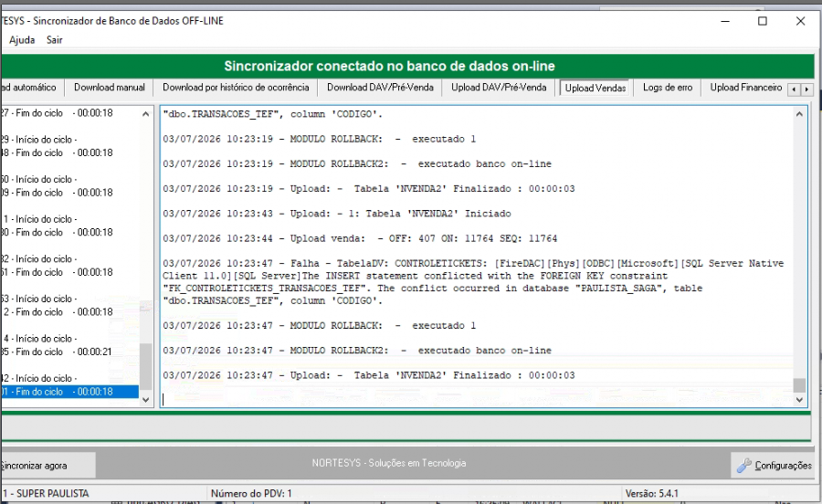Viewport: 822px width, 504px height.
Task: Click the 10:23:19 MODULO ROLLBACK2 log line
Action: [x=356, y=163]
